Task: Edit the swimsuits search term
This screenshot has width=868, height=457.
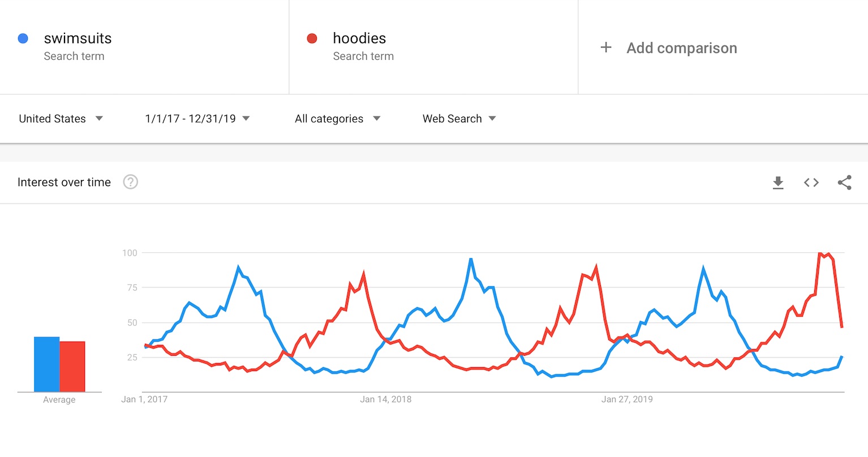Action: pyautogui.click(x=78, y=38)
